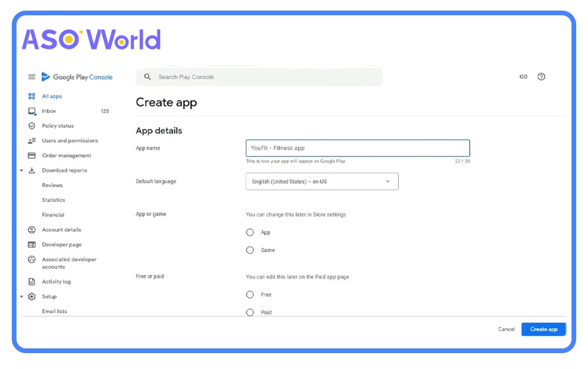
Task: Click the Setup gear icon
Action: tap(32, 297)
